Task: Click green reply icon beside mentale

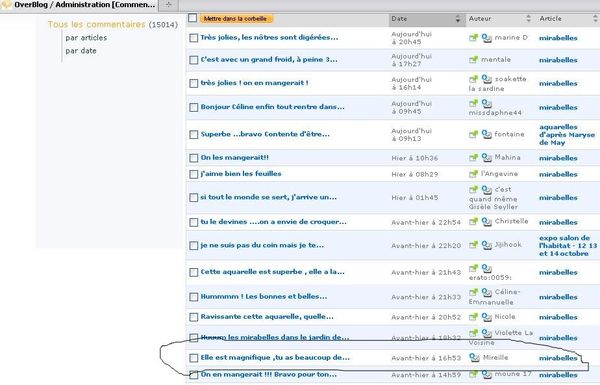Action: (x=473, y=59)
